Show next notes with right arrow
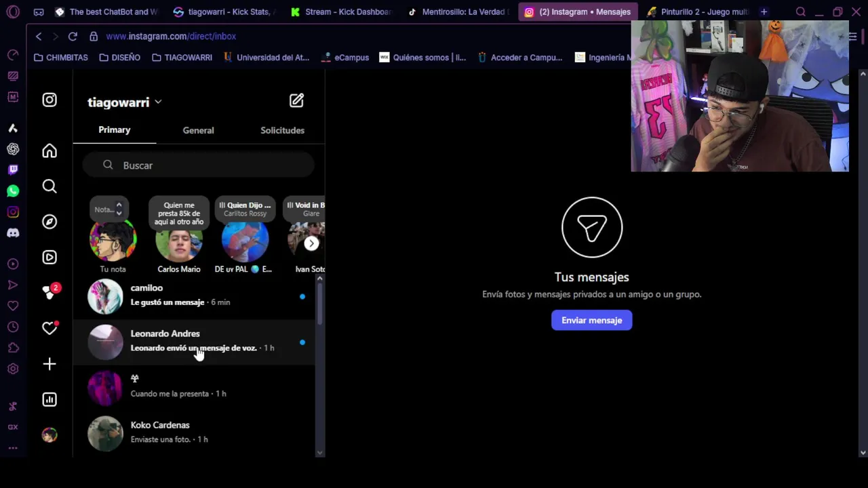Image resolution: width=868 pixels, height=488 pixels. (x=311, y=243)
